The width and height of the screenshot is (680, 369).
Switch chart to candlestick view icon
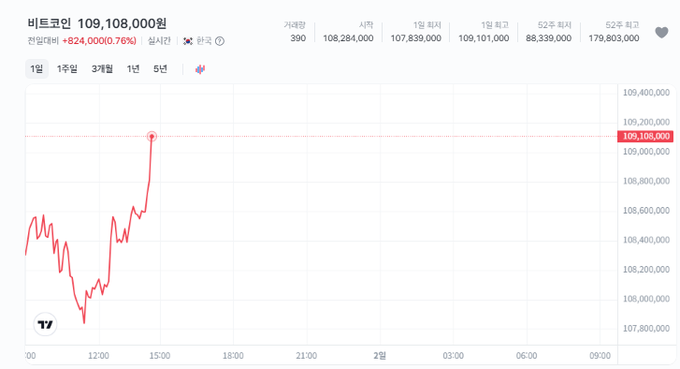coord(200,69)
